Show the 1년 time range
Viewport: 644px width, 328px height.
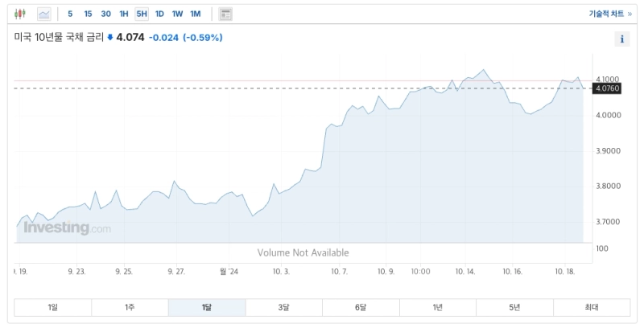(437, 307)
